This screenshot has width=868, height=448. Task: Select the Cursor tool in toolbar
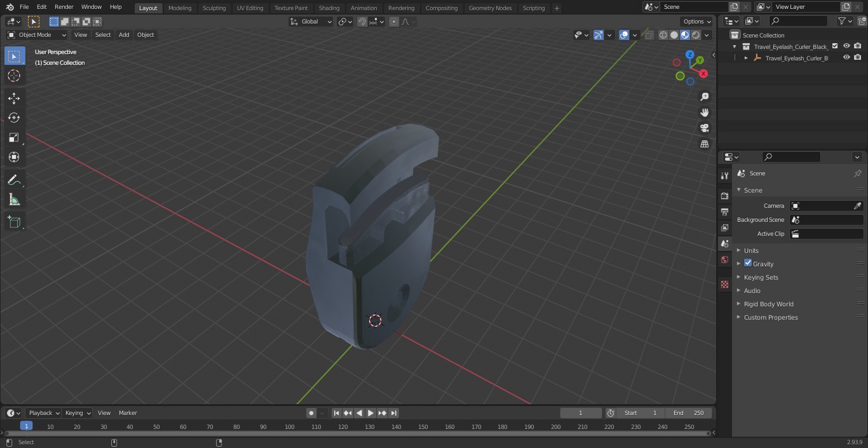[14, 76]
